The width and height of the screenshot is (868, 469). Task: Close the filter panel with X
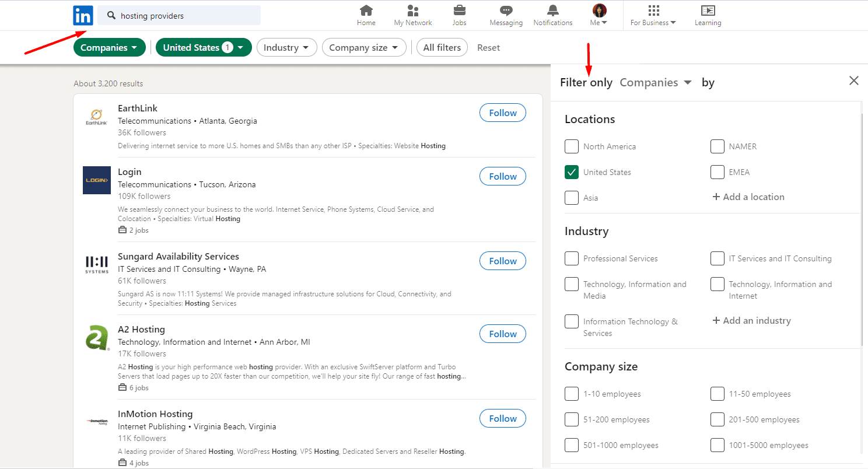point(854,81)
